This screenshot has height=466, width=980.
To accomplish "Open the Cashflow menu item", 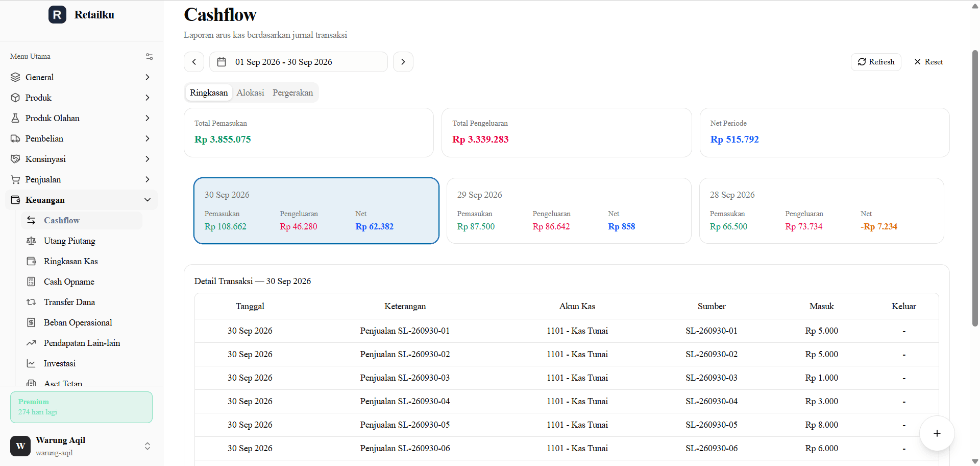I will (x=82, y=220).
